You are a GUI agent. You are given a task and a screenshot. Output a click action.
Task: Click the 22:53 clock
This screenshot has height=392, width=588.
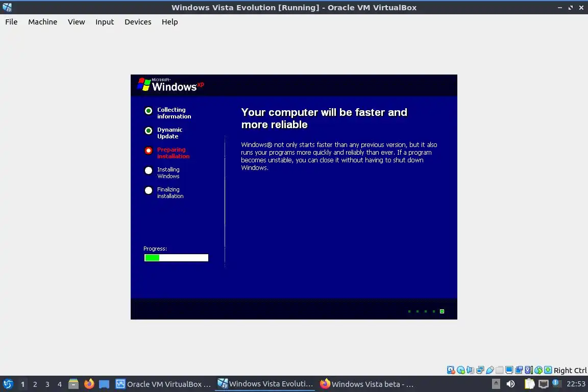(x=576, y=384)
